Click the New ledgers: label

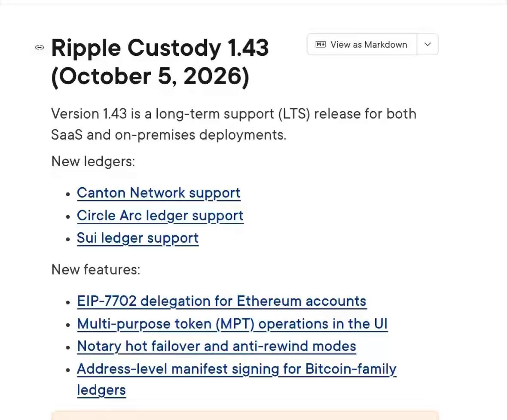(93, 161)
